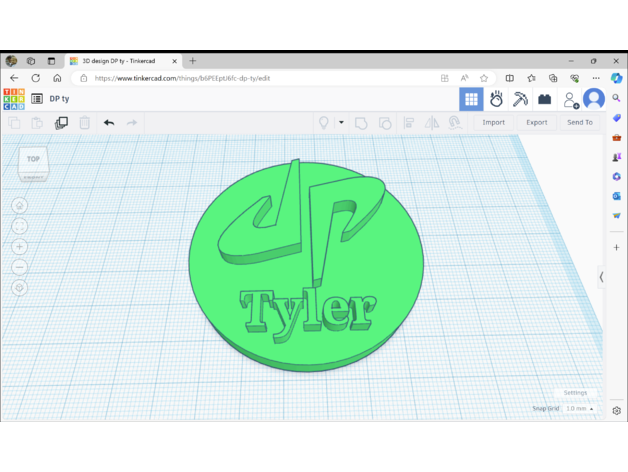The height and width of the screenshot is (472, 628).
Task: Toggle the show all lightbulb icon
Action: 324,122
